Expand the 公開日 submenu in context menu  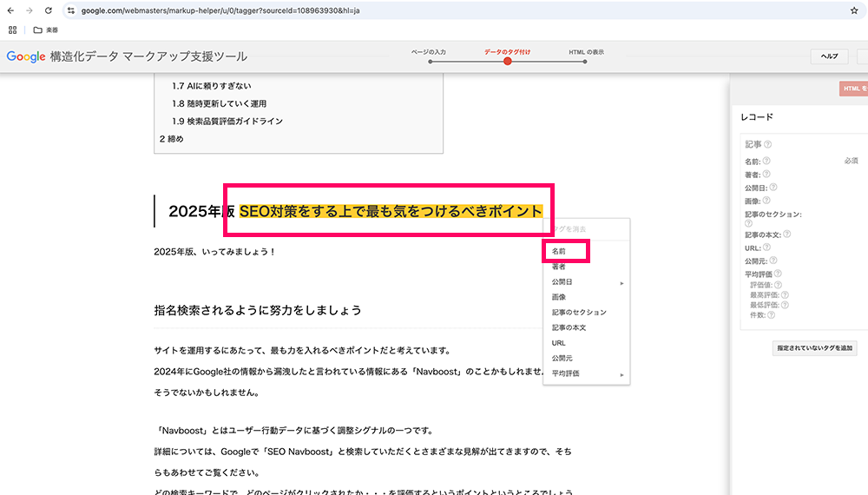586,282
